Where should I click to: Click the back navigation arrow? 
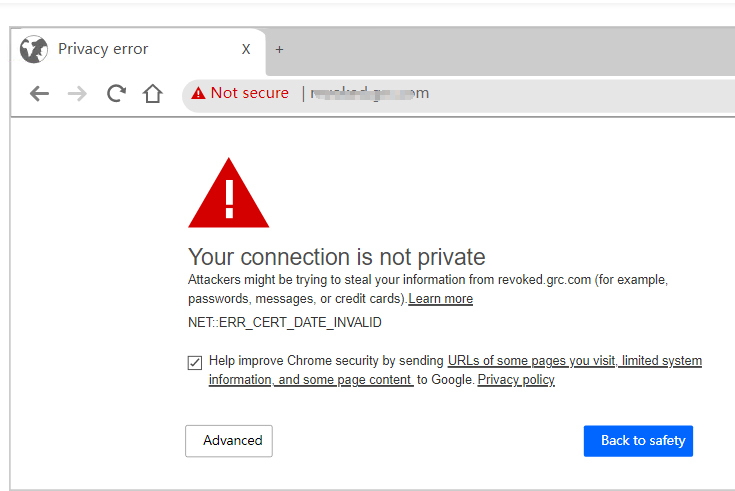click(x=39, y=93)
